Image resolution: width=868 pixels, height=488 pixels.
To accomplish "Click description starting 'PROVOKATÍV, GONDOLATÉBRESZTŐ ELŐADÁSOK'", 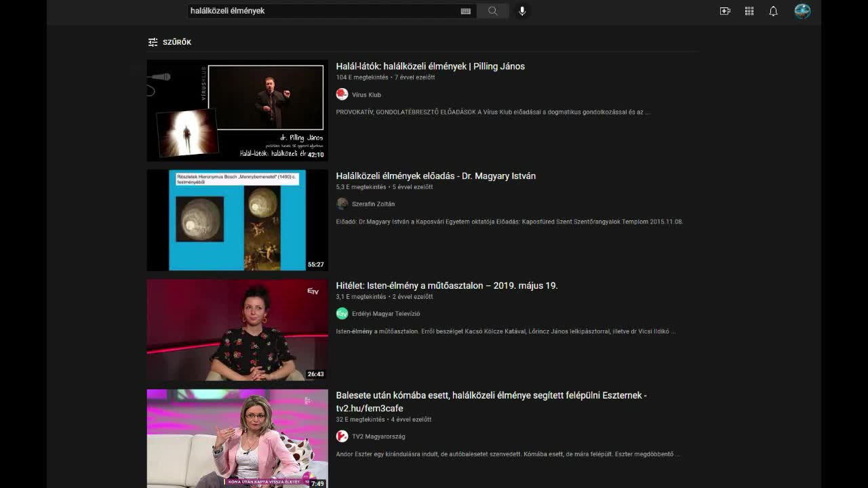I will point(493,113).
